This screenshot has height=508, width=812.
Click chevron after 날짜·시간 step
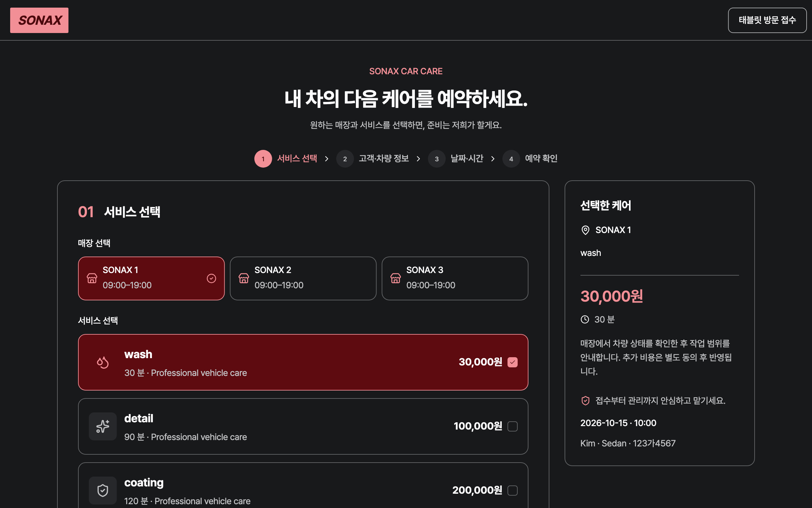pyautogui.click(x=493, y=158)
